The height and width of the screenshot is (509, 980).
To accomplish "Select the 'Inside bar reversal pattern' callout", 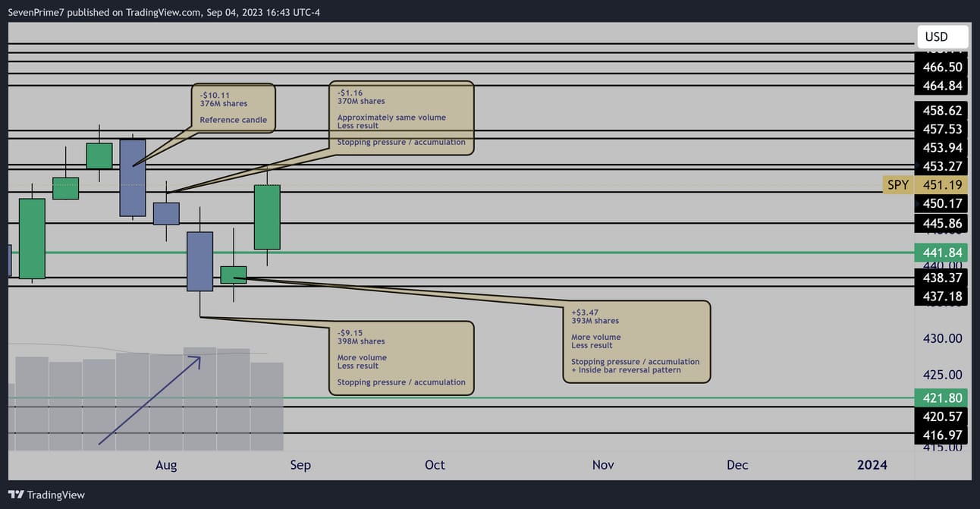I will [636, 341].
